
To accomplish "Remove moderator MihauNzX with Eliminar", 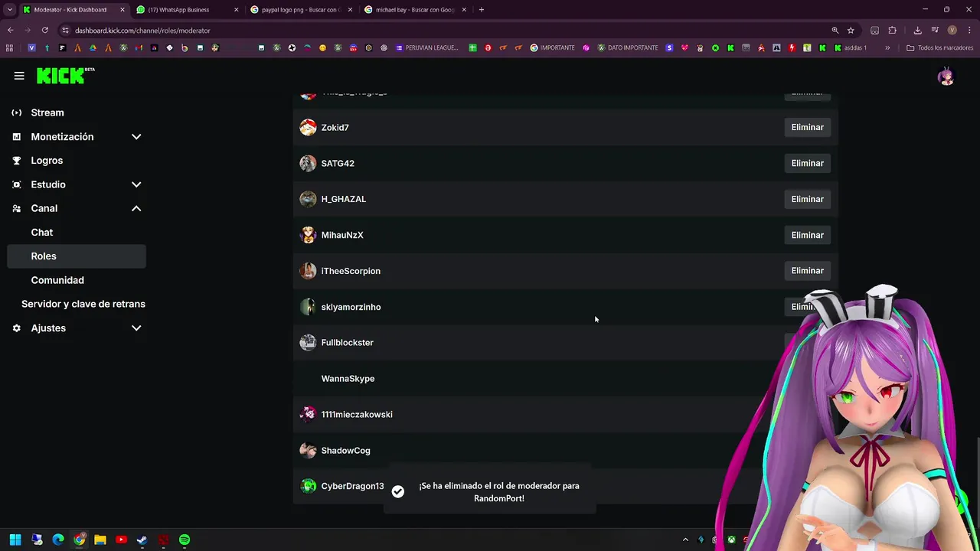I will tap(807, 235).
